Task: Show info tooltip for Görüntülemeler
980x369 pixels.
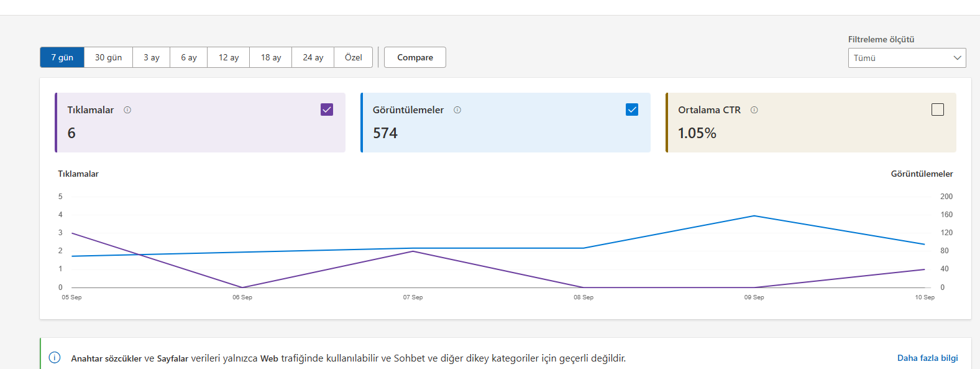Action: pos(457,110)
